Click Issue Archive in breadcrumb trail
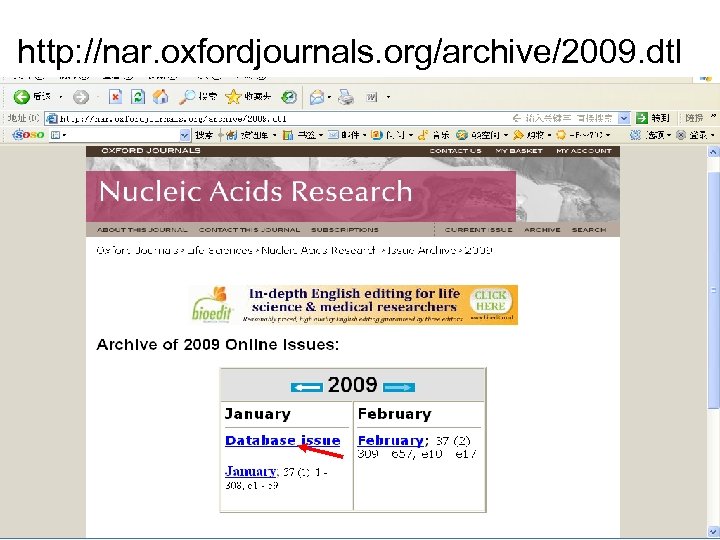 (422, 250)
